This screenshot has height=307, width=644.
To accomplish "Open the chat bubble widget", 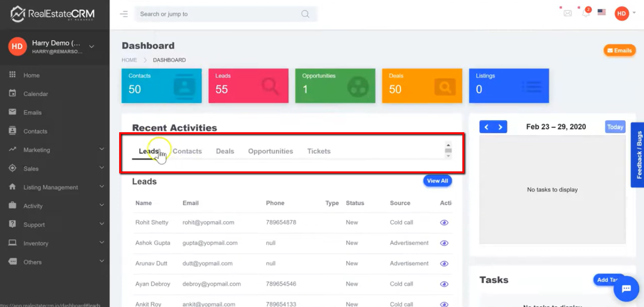I will (626, 288).
